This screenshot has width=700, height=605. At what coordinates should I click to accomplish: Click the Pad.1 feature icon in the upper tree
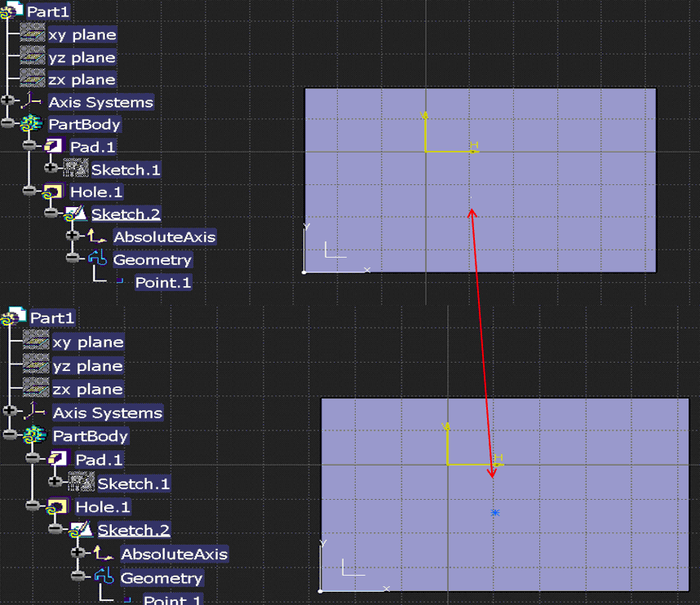tap(53, 145)
